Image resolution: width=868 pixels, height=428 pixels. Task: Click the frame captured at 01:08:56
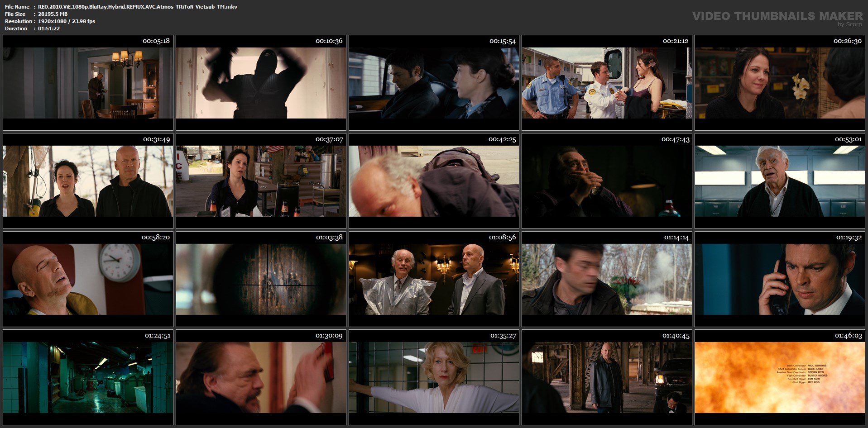[434, 279]
